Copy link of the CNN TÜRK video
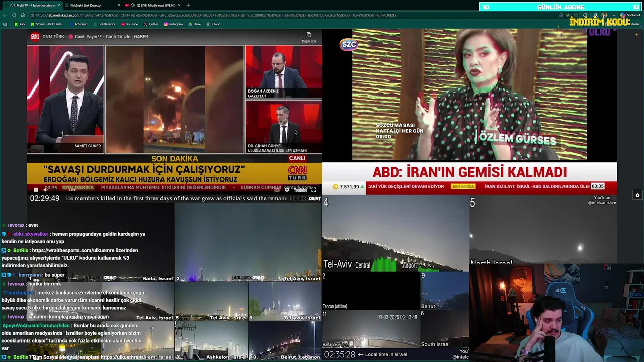The width and height of the screenshot is (644, 362). coord(309,38)
